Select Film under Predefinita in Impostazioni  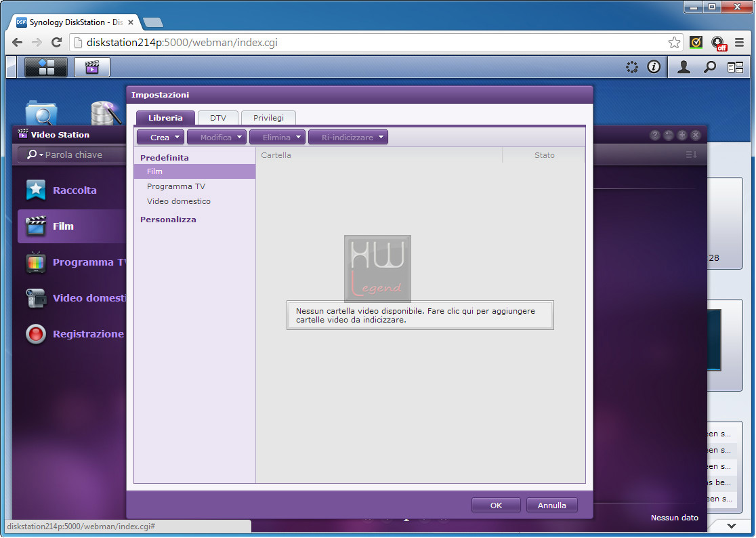coord(195,171)
